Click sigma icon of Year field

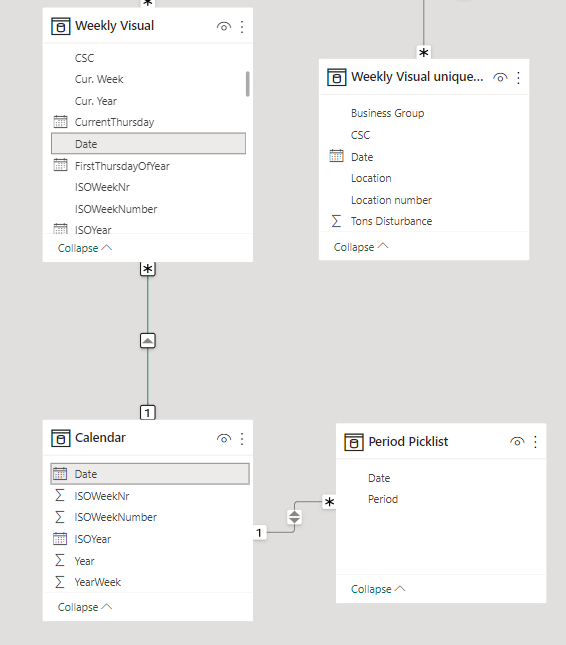coord(60,560)
